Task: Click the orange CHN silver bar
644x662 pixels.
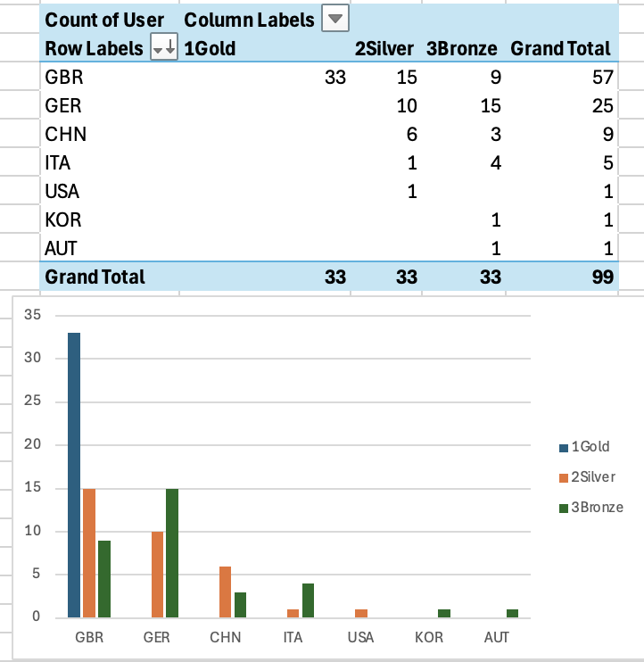Action: point(226,592)
